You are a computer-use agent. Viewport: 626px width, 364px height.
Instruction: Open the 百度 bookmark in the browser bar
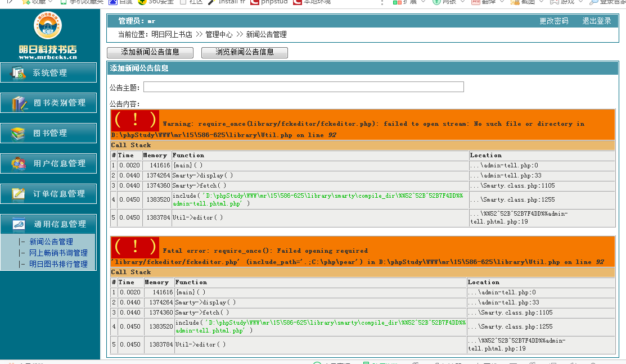pos(121,2)
